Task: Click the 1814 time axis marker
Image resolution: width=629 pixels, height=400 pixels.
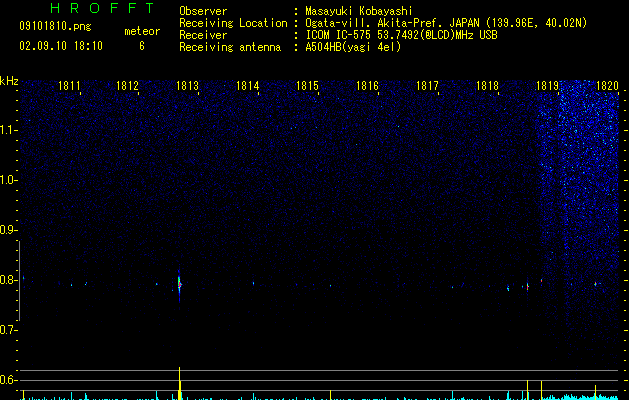Action: click(x=248, y=86)
